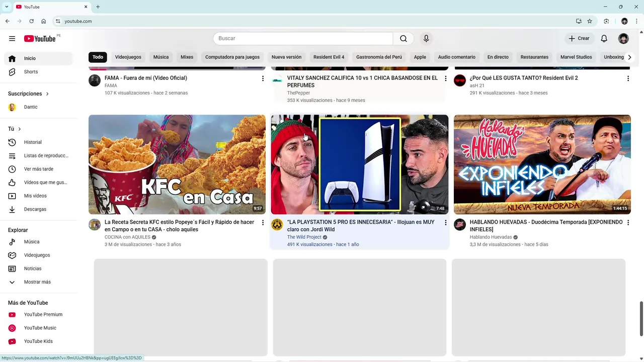Reload the page in browser
The height and width of the screenshot is (362, 644).
[x=31, y=21]
